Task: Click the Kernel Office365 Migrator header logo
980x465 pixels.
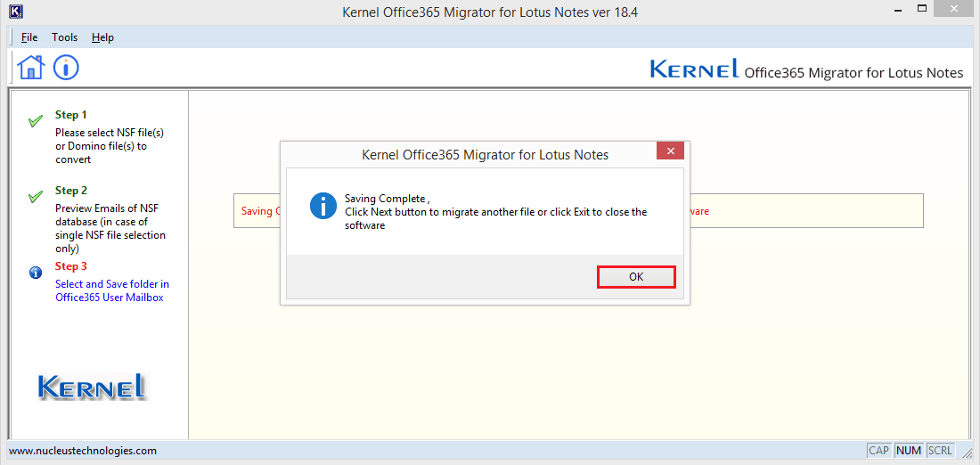Action: (806, 69)
